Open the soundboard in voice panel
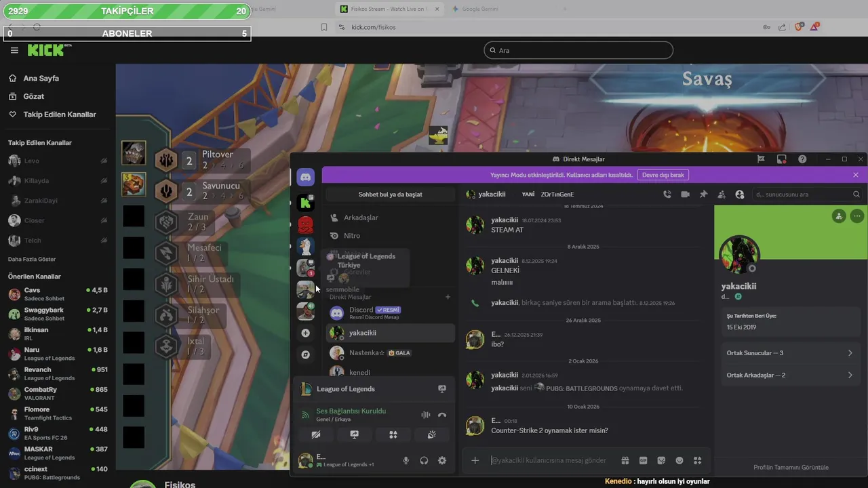Image resolution: width=868 pixels, height=488 pixels. point(431,434)
